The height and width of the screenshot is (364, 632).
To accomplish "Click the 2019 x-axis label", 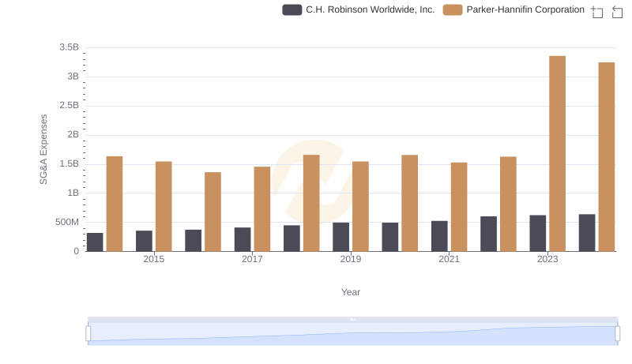I will (x=350, y=259).
